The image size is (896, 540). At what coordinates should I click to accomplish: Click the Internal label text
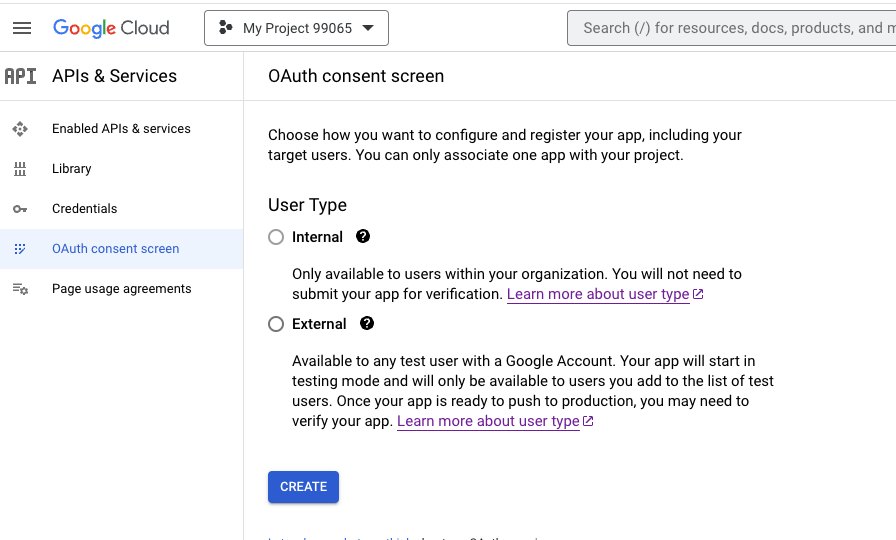tap(317, 237)
